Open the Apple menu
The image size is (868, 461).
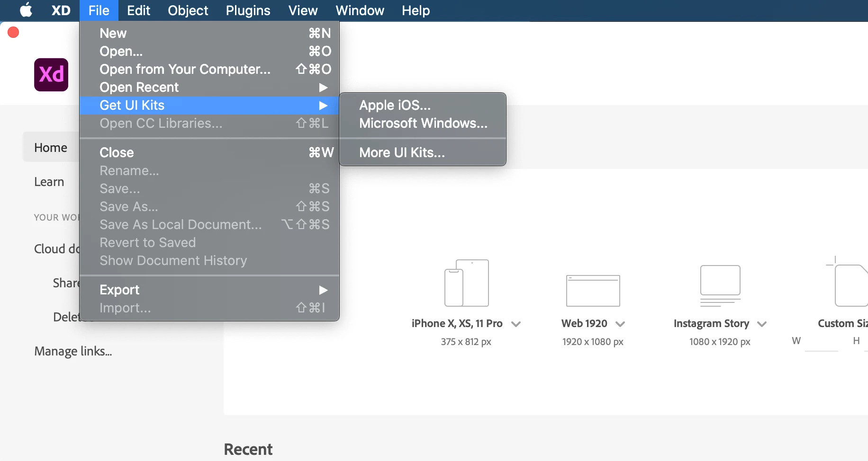[26, 10]
